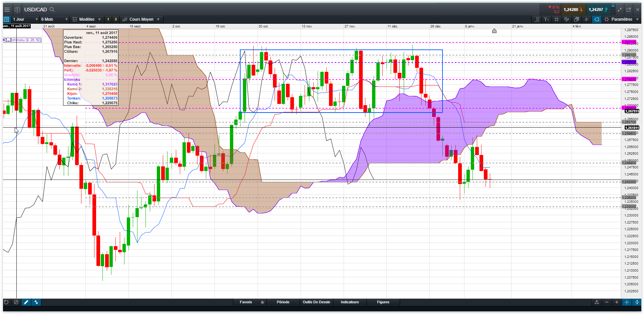This screenshot has width=644, height=314.
Task: Open the Outils De Dessin tab
Action: [316, 302]
